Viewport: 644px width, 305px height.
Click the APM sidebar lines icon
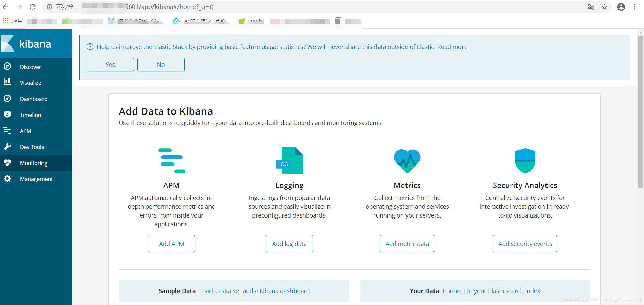pos(7,130)
